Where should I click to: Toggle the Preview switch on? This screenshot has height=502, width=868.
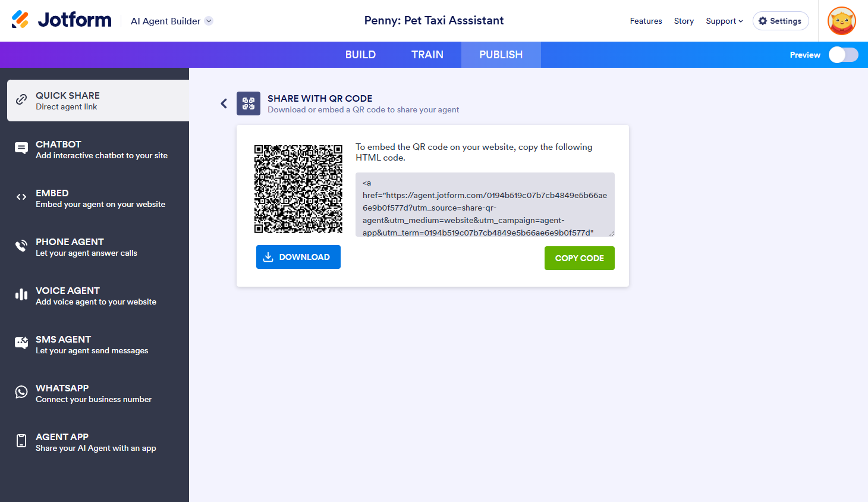tap(843, 55)
